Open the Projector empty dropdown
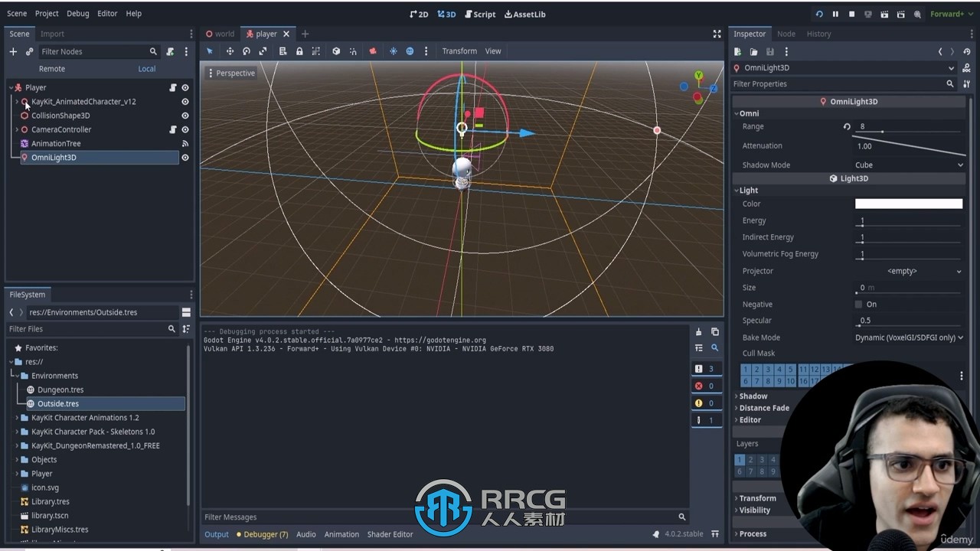 909,271
